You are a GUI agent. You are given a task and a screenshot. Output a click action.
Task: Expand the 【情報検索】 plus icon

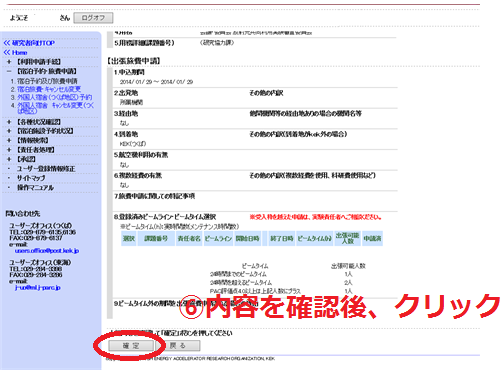9,140
